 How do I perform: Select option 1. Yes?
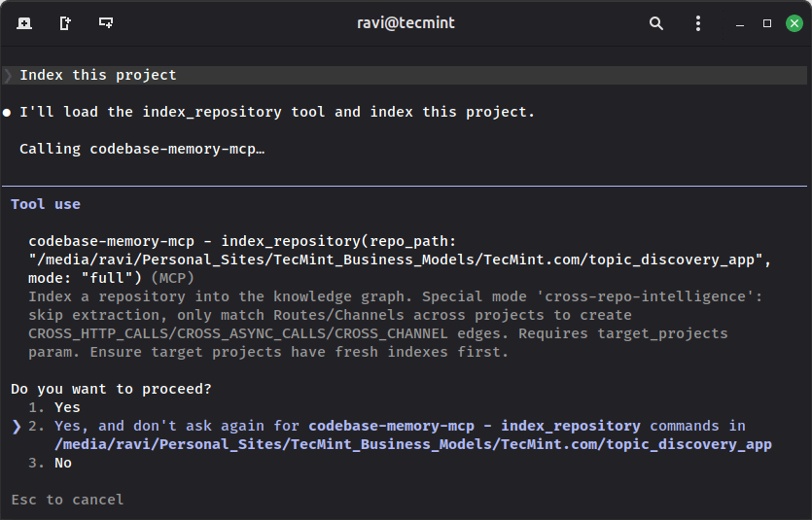pyautogui.click(x=54, y=407)
